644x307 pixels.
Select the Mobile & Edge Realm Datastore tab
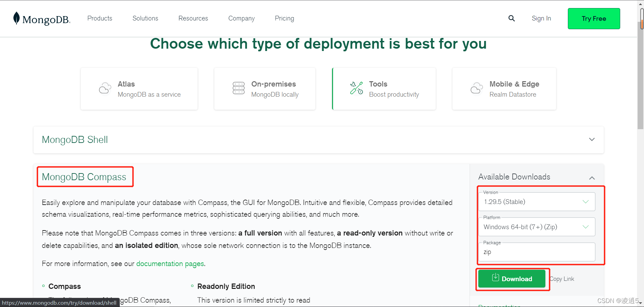coord(504,89)
